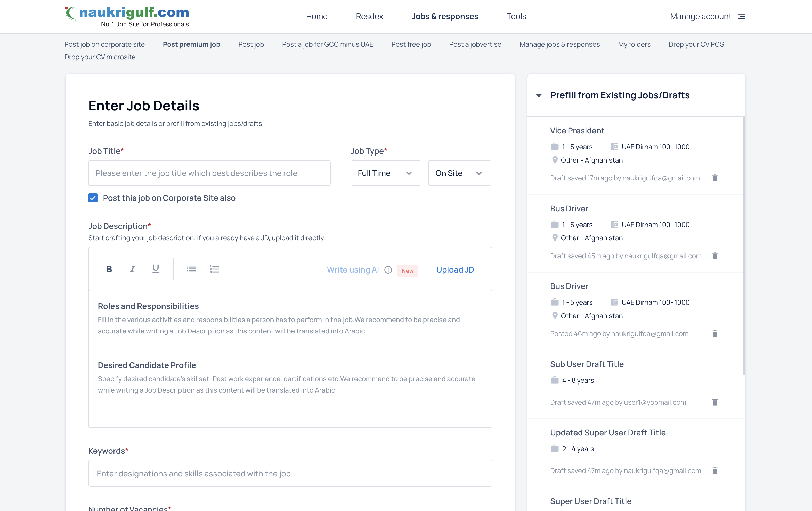This screenshot has width=812, height=511.
Task: Delete the Bus Driver draft saved 45m ago
Action: click(x=715, y=256)
